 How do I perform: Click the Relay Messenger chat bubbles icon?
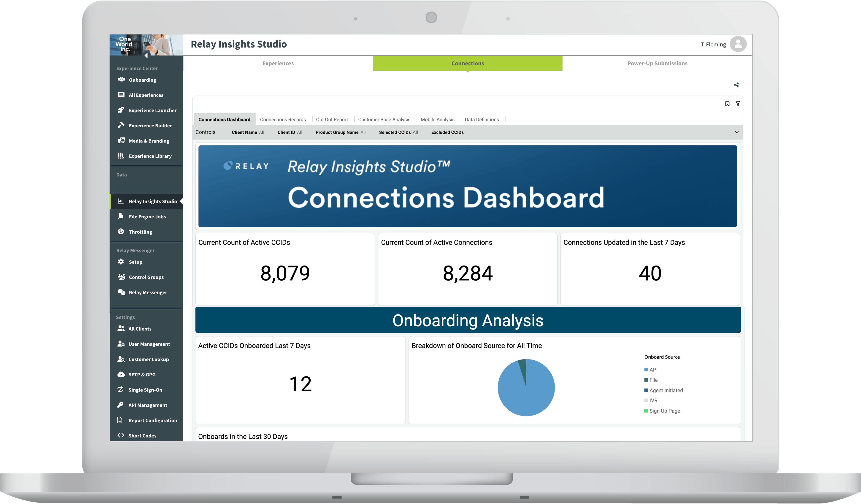[x=121, y=292]
